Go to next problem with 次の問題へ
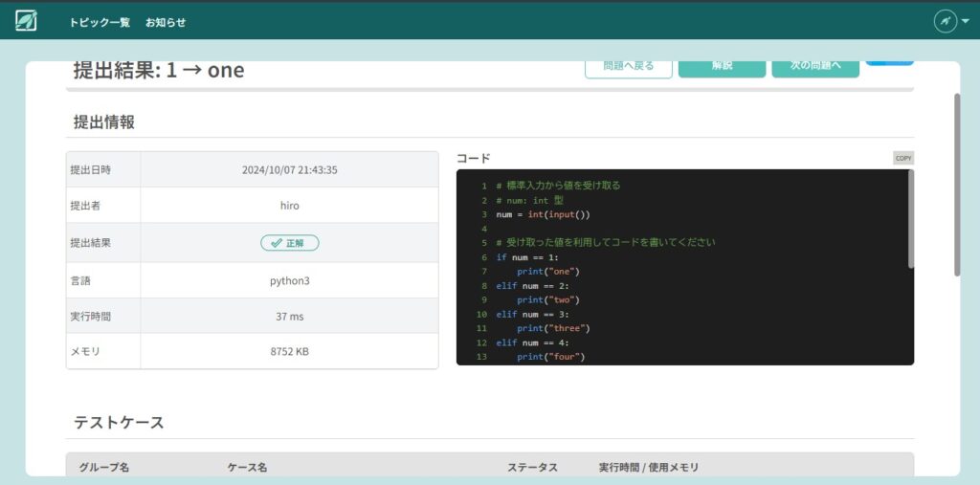Image resolution: width=980 pixels, height=485 pixels. click(814, 67)
